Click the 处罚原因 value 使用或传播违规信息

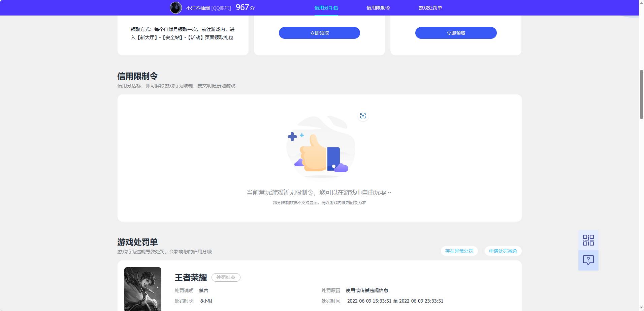[x=367, y=290]
